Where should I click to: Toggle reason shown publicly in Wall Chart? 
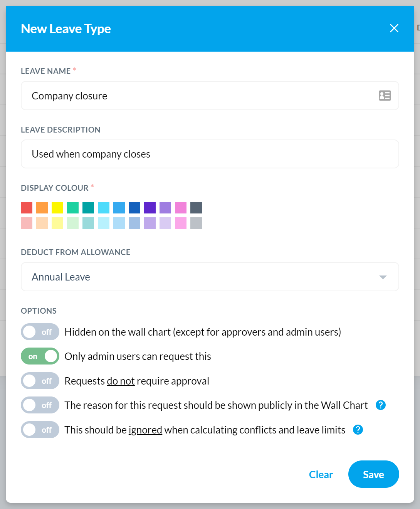point(40,405)
